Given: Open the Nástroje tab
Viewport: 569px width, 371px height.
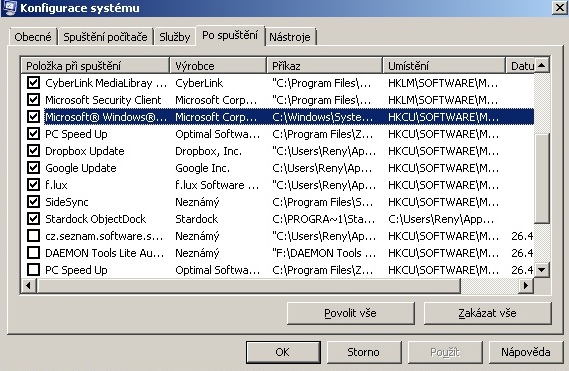Looking at the screenshot, I should click(290, 37).
